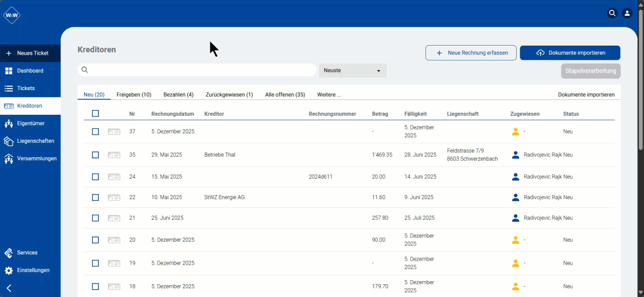The image size is (644, 297).
Task: Click amount 1'469.35
Action: point(382,155)
